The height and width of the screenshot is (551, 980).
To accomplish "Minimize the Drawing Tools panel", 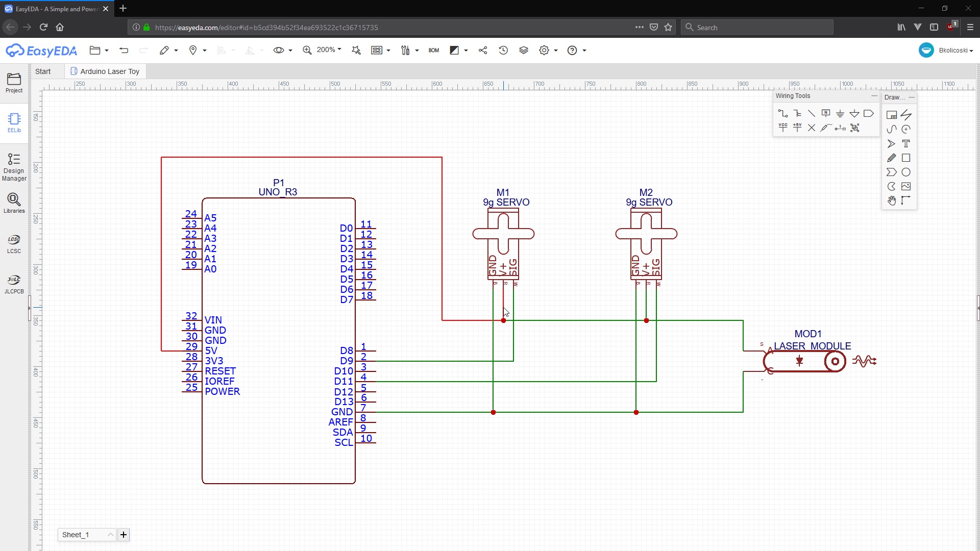I will click(912, 97).
